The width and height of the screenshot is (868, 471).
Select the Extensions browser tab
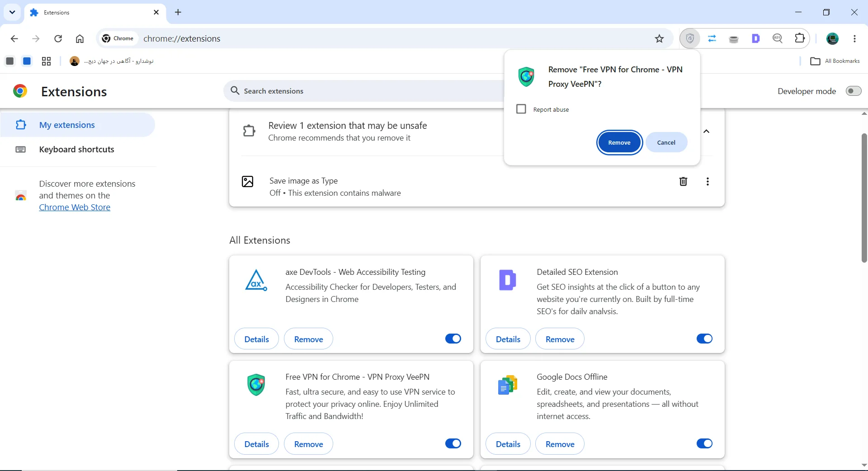95,13
